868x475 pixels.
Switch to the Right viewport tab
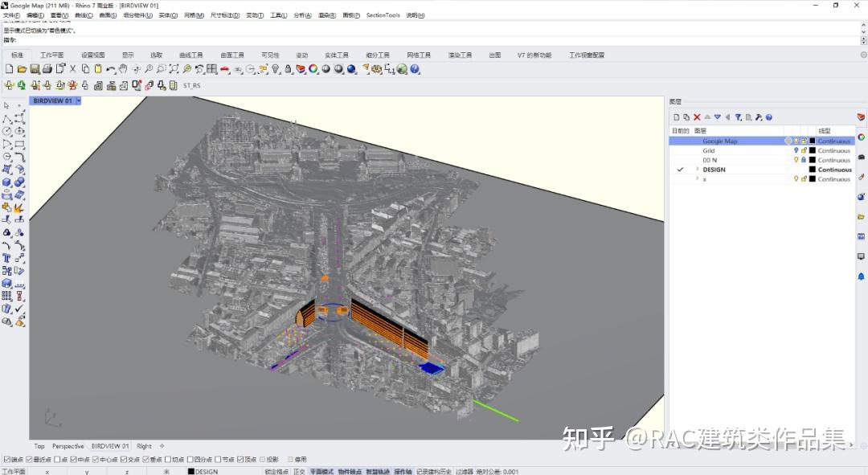tap(144, 446)
